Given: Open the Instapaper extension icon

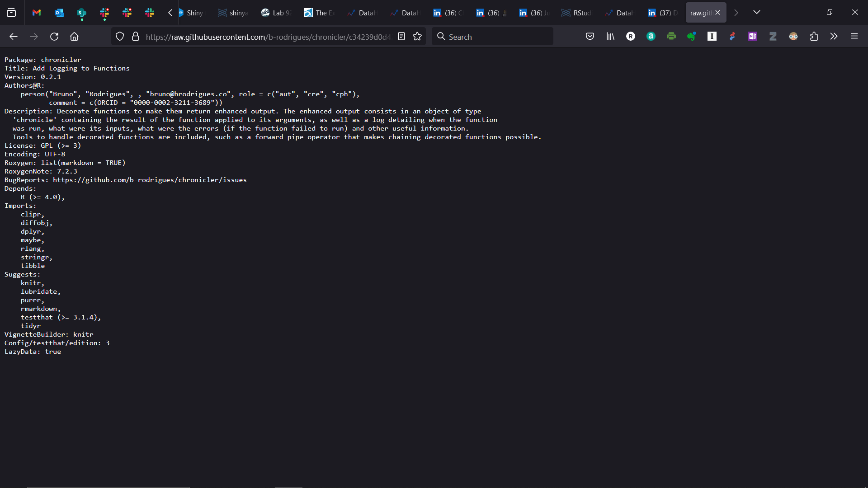Looking at the screenshot, I should pyautogui.click(x=712, y=37).
